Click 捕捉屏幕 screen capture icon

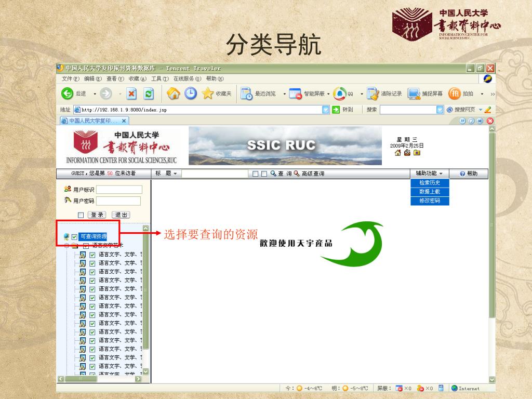[414, 94]
